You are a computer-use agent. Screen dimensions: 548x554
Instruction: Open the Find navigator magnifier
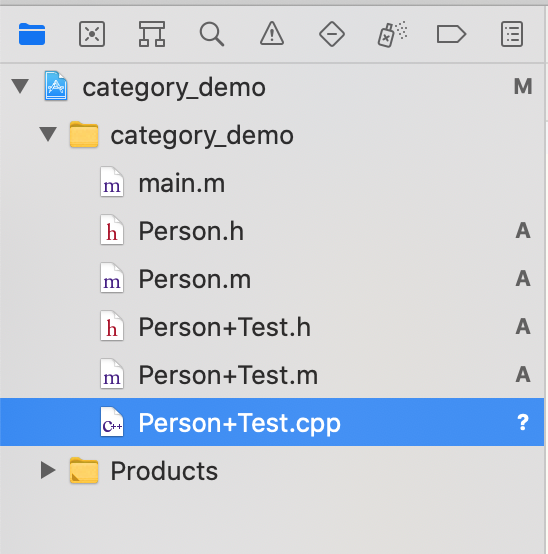click(x=212, y=34)
